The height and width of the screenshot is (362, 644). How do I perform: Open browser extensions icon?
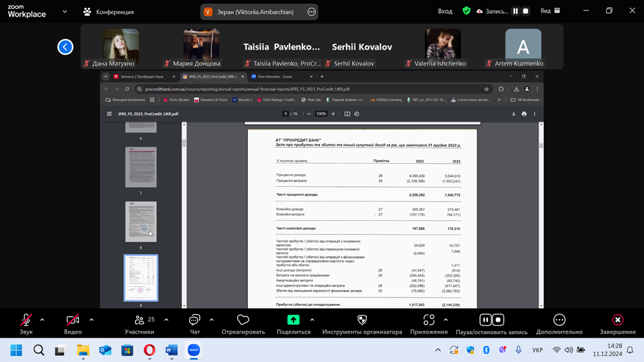pos(501,89)
